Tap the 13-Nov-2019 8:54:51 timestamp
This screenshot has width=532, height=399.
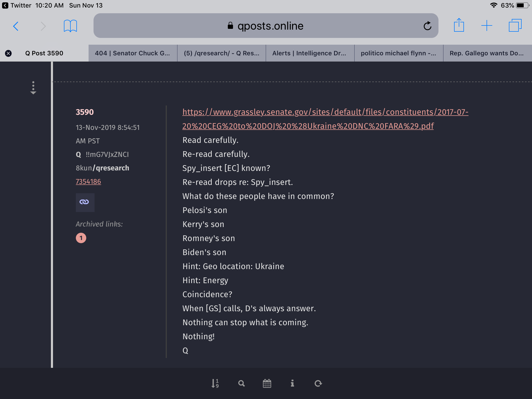click(x=108, y=134)
